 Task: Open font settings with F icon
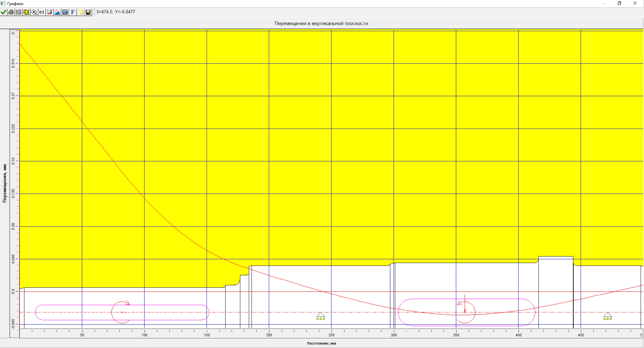[73, 12]
